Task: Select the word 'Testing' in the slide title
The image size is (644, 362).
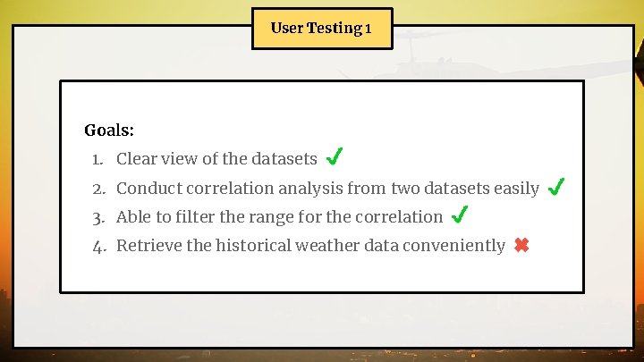Action: pyautogui.click(x=335, y=29)
